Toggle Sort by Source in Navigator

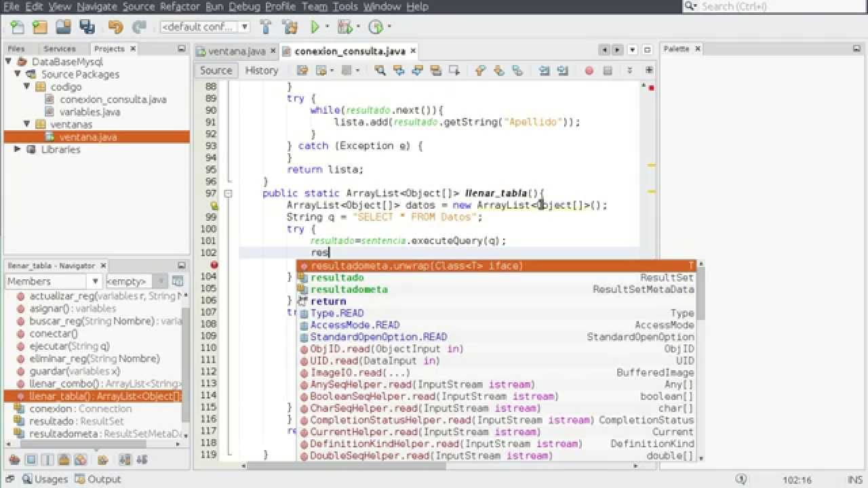[x=141, y=460]
